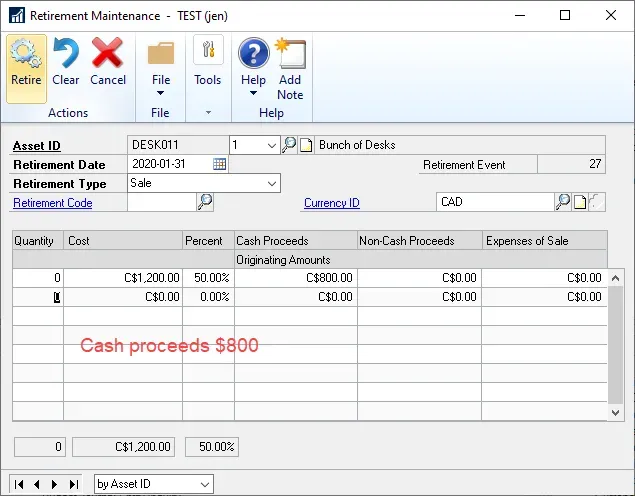Viewport: 635px width, 496px height.
Task: Open the asset suffix dropdown showing 1
Action: 271,145
